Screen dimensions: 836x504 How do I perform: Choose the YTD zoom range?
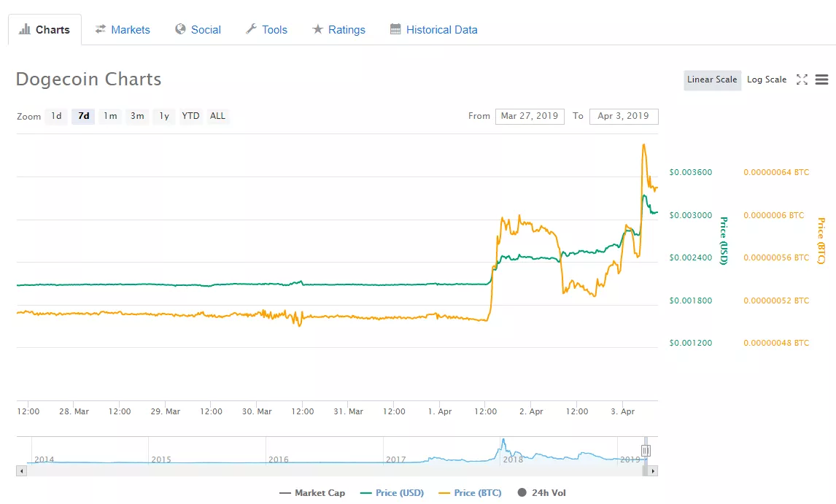190,116
